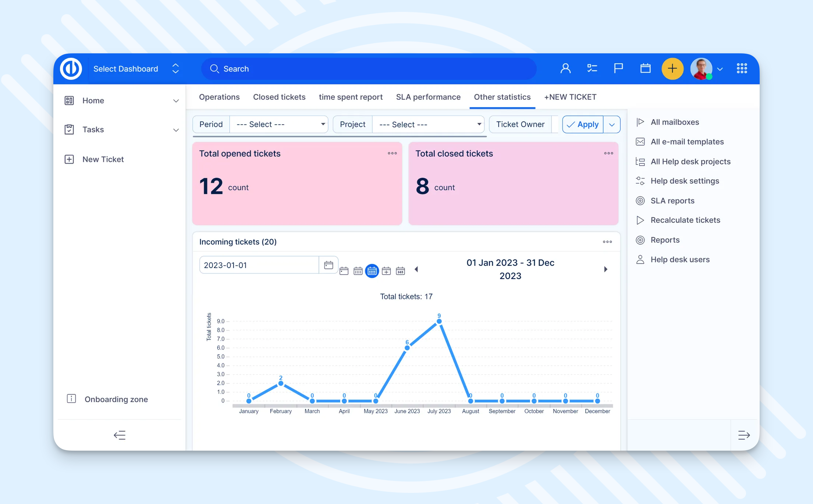Switch chart to yearly view with 365 icon
This screenshot has width=813, height=504.
400,270
